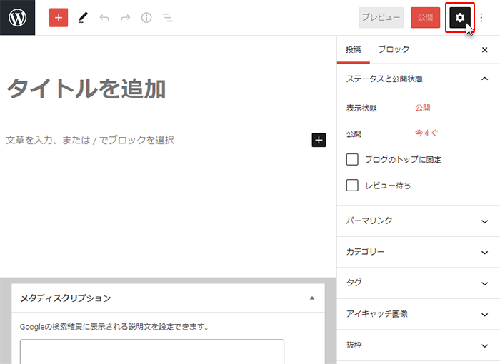Switch to the 投稿 tab
Screen dimensions: 500x364
click(353, 50)
